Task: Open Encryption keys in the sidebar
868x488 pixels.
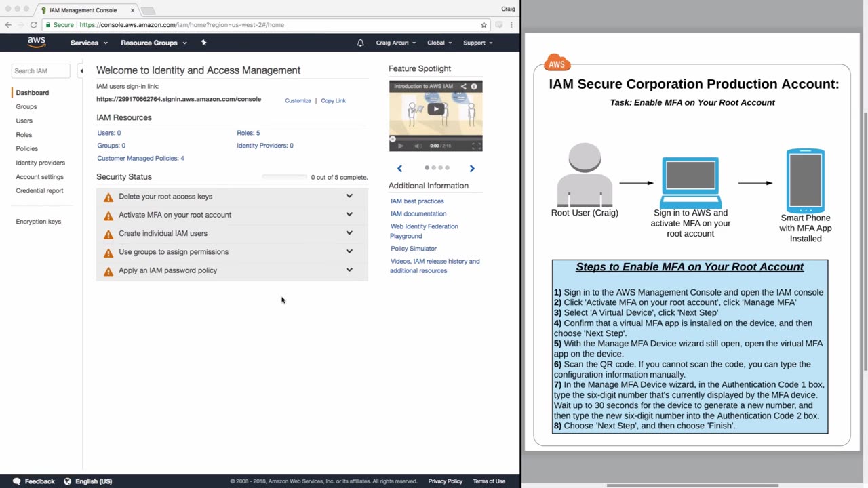Action: (x=39, y=222)
